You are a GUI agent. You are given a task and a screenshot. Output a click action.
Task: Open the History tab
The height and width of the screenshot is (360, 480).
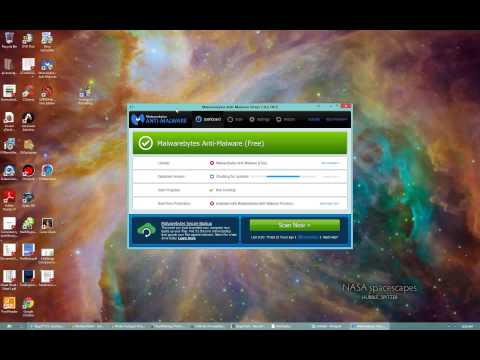285,119
